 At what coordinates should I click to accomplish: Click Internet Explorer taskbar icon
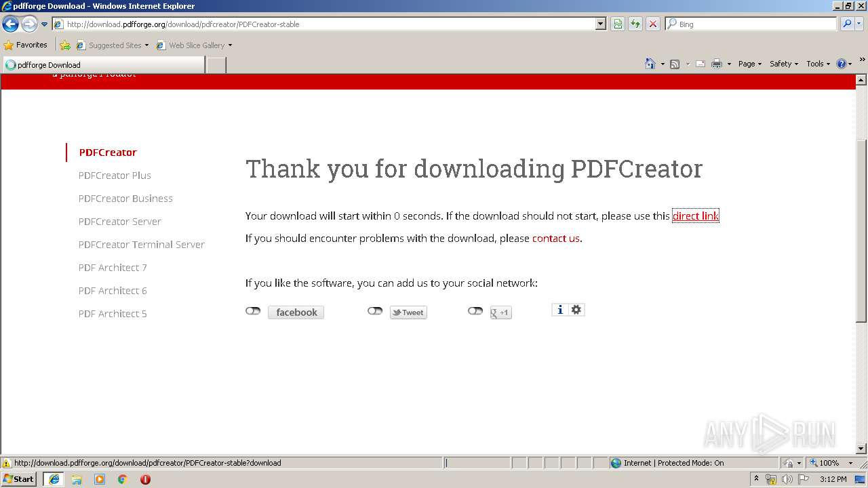[x=54, y=479]
